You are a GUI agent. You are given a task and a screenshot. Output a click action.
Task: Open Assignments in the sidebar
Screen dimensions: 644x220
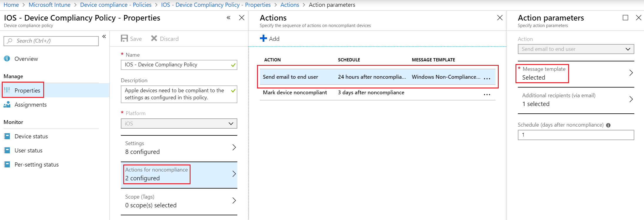click(30, 105)
